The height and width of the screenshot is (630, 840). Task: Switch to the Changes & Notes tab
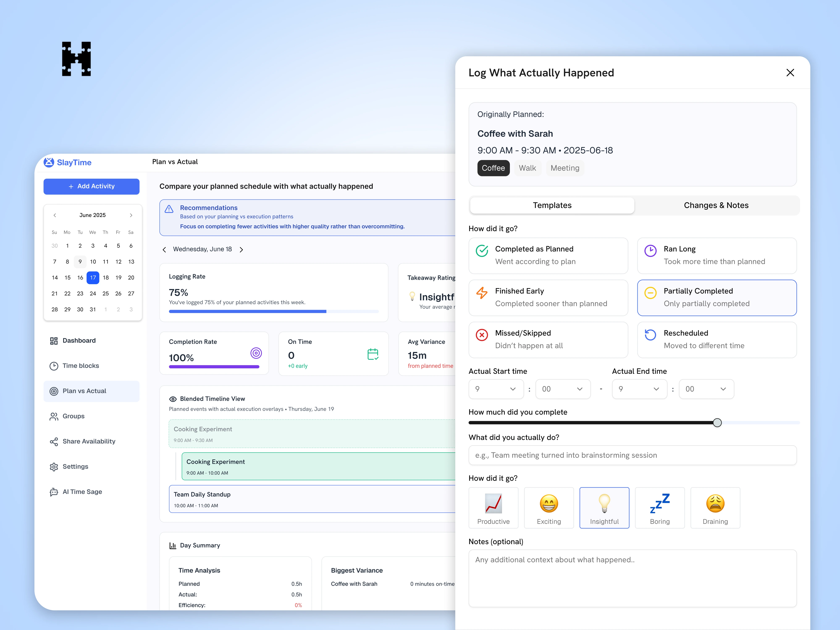(x=716, y=205)
